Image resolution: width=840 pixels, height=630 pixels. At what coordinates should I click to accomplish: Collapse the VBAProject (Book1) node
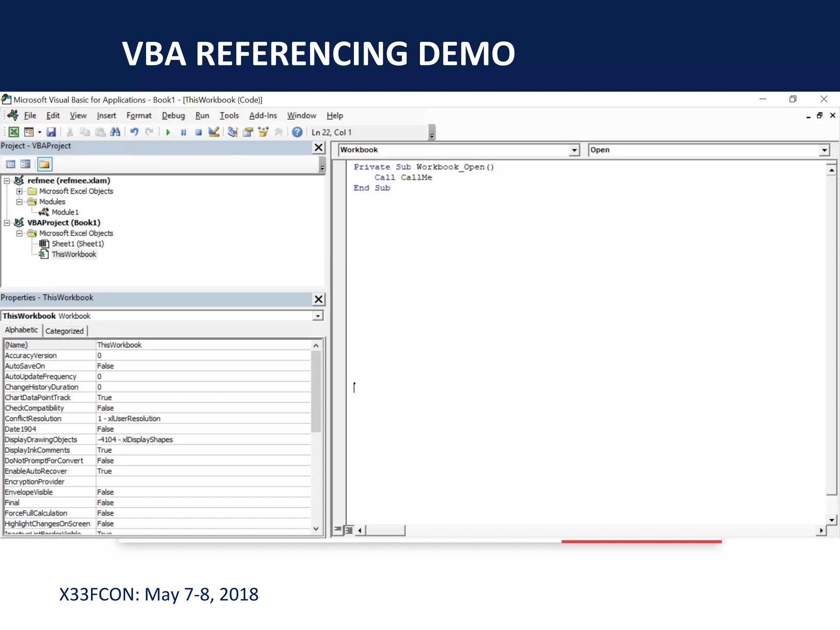(x=7, y=223)
